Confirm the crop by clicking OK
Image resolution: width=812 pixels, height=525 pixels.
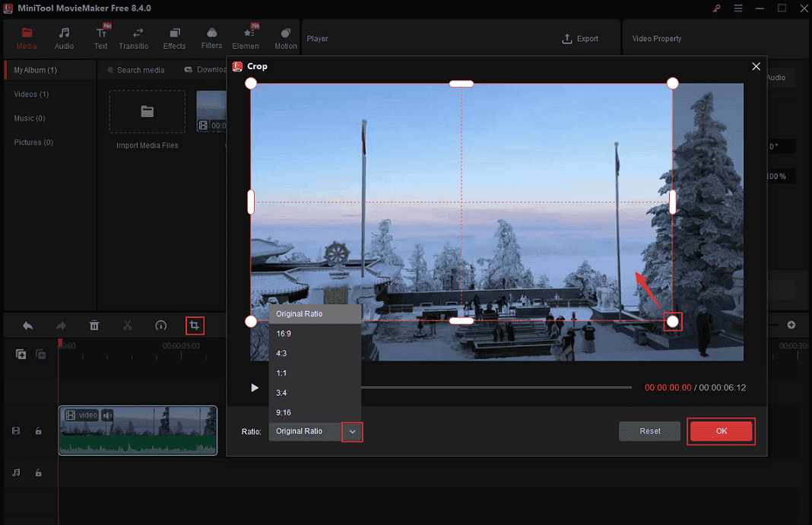click(x=720, y=431)
